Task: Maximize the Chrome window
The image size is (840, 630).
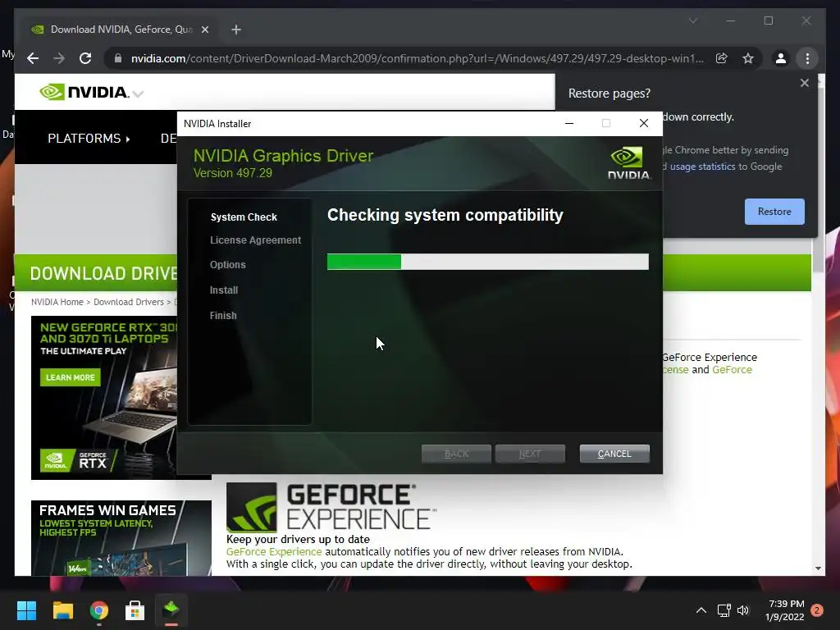Action: (768, 21)
